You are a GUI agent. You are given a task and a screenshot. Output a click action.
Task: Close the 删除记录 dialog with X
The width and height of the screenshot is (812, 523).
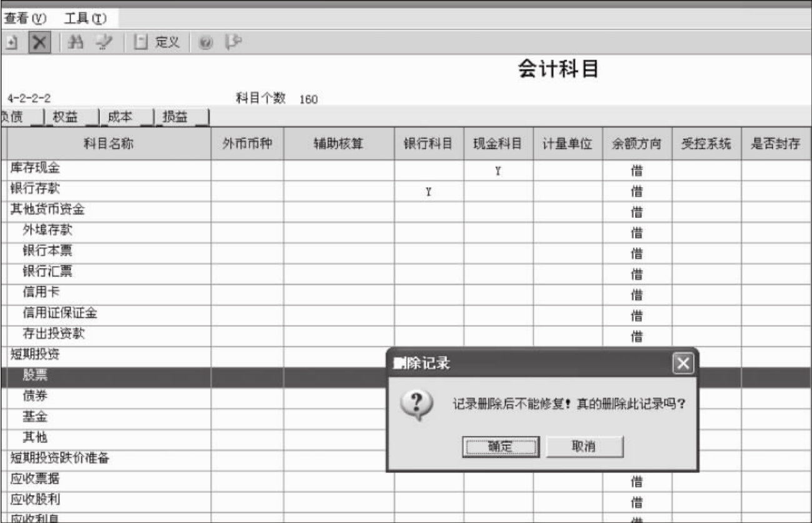[682, 363]
